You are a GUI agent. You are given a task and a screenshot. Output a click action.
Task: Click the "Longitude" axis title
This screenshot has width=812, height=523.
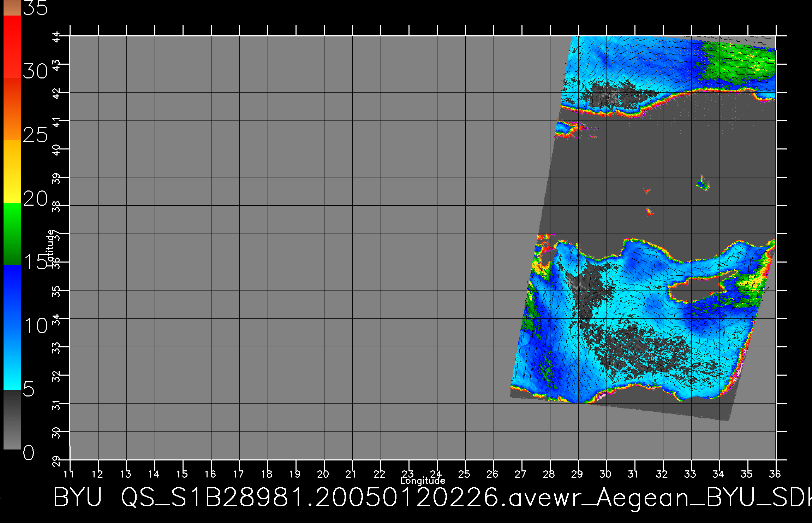(423, 481)
